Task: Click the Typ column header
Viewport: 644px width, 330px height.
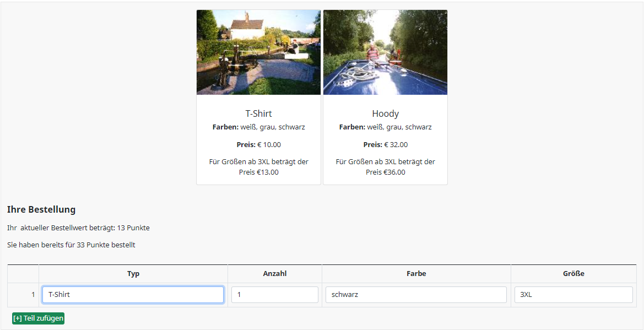Action: 133,274
